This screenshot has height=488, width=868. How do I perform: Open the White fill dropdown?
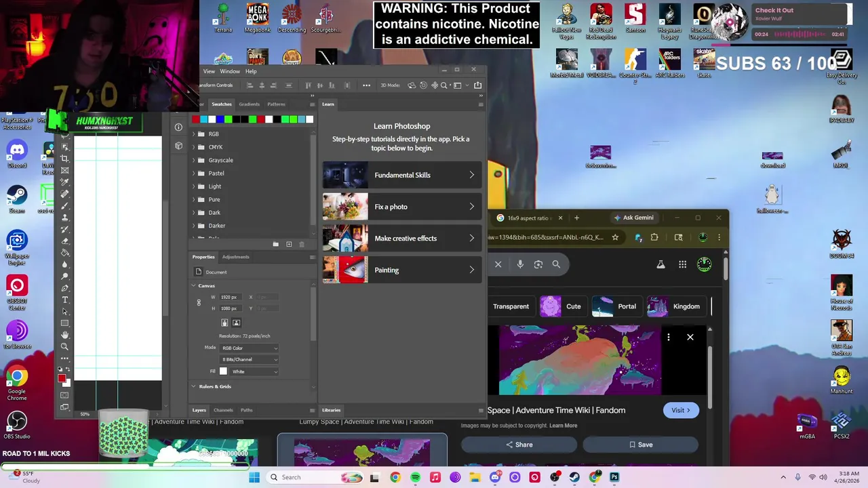[x=254, y=371]
